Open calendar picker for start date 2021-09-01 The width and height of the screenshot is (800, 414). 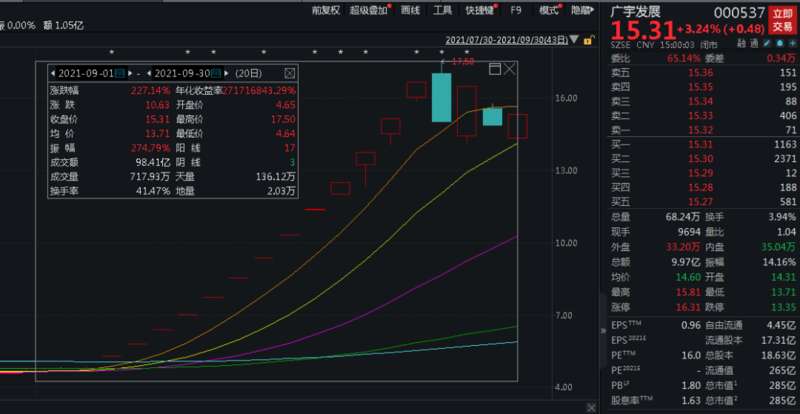(x=120, y=73)
